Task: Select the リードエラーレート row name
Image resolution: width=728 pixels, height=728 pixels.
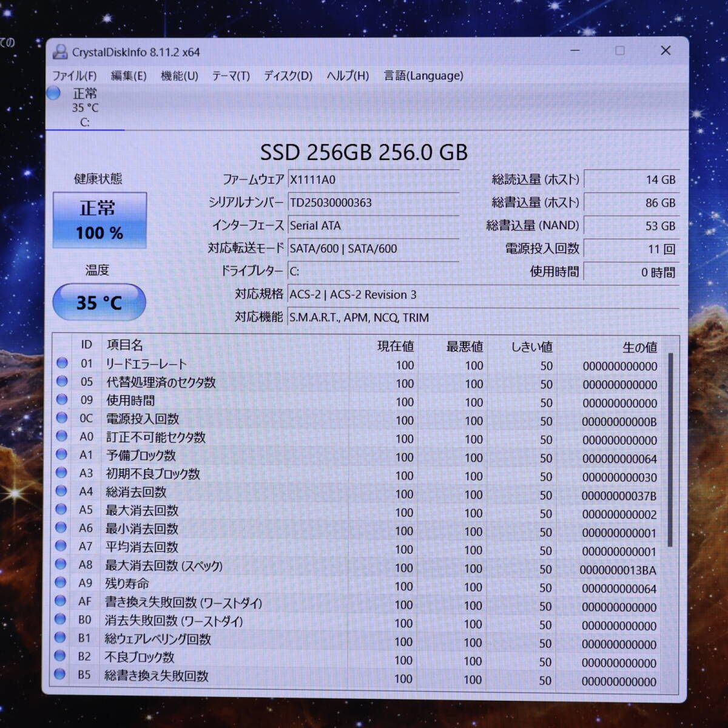Action: coord(146,364)
